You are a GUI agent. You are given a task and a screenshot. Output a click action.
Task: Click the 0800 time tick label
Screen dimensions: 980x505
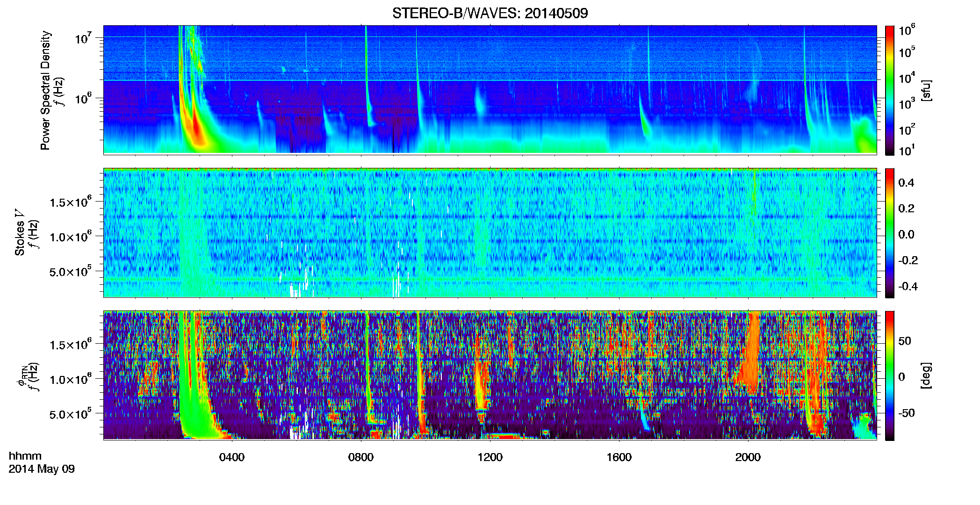click(361, 457)
